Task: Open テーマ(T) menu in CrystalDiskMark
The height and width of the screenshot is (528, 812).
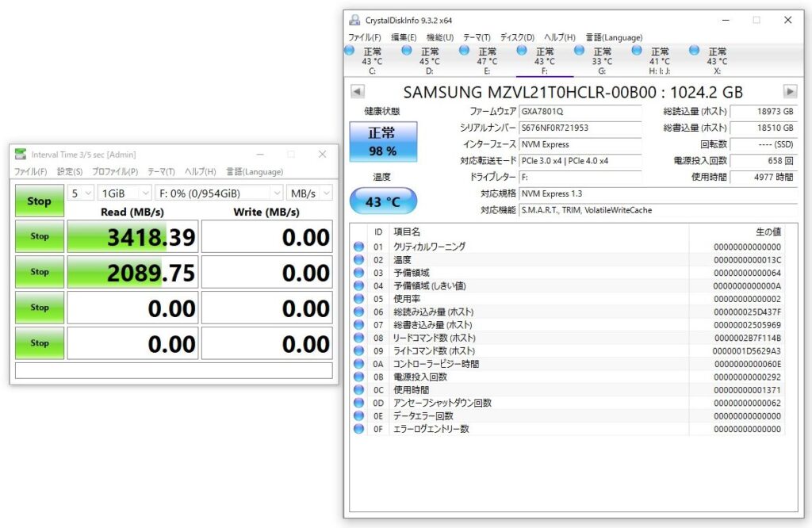Action: pyautogui.click(x=161, y=171)
